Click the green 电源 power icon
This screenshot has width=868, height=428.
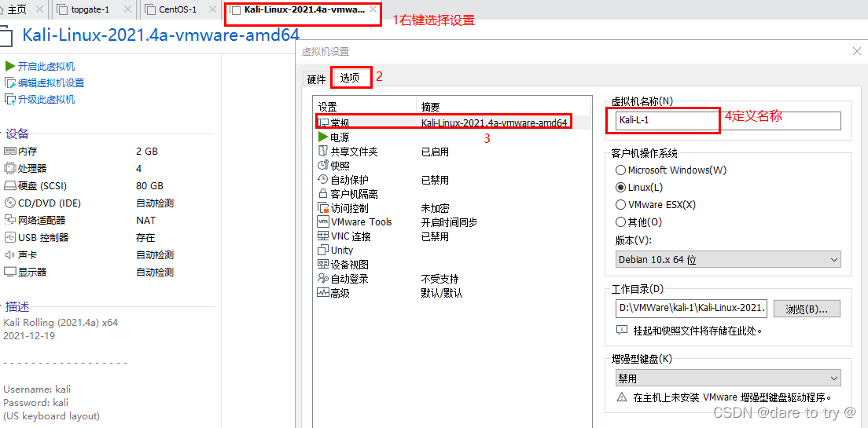coord(323,137)
